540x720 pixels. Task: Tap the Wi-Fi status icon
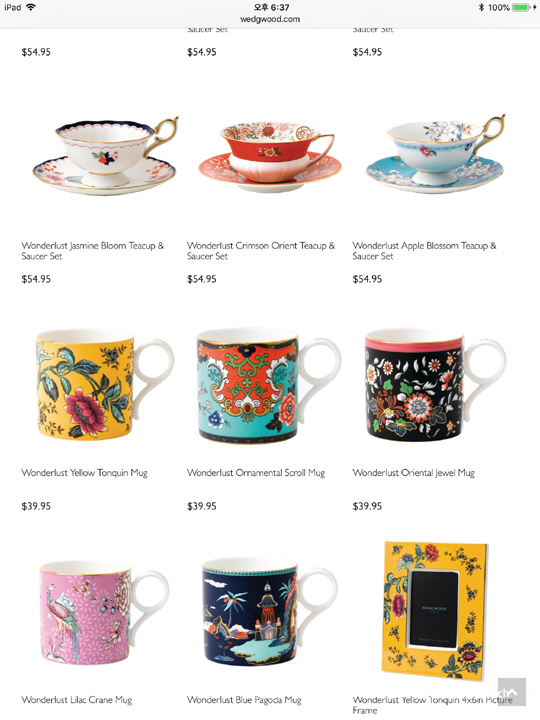[x=31, y=7]
